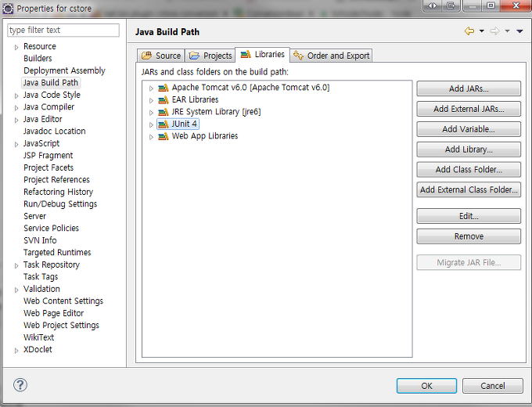Click the Add Variable... button
Image resolution: width=532 pixels, height=407 pixels.
(469, 129)
